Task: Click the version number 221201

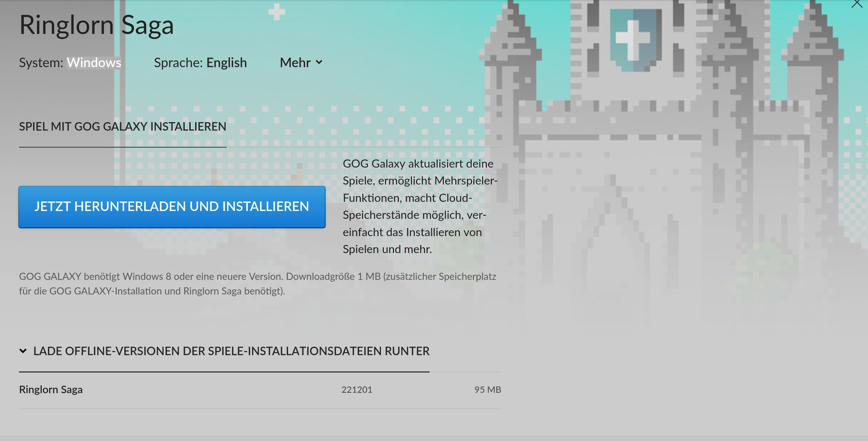Action: tap(357, 390)
